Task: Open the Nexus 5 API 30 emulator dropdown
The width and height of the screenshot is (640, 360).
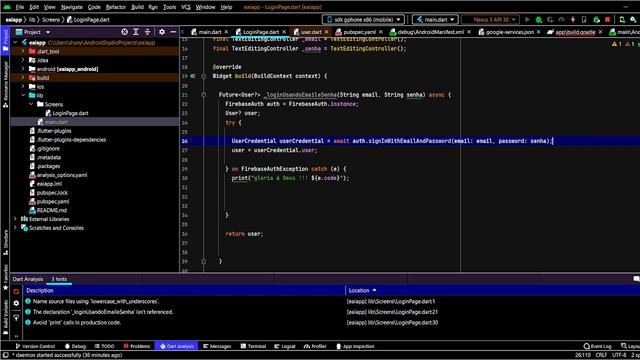Action: [491, 20]
